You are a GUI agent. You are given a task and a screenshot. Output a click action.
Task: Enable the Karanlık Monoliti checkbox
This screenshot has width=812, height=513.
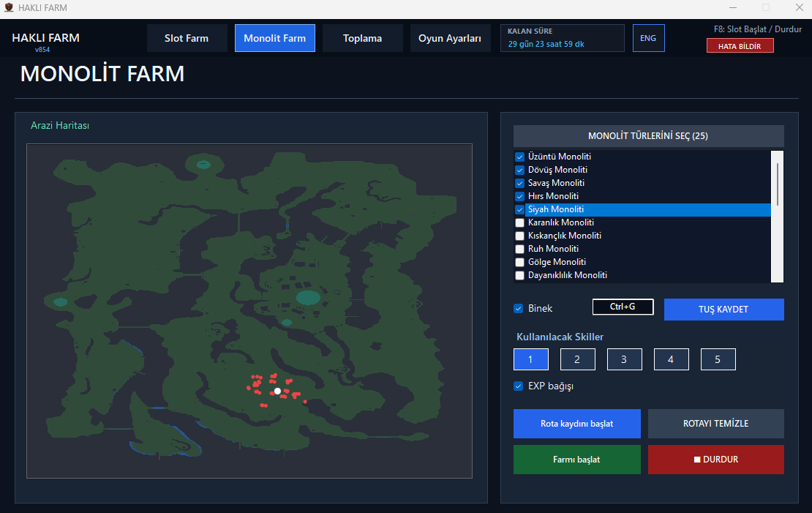click(x=519, y=222)
